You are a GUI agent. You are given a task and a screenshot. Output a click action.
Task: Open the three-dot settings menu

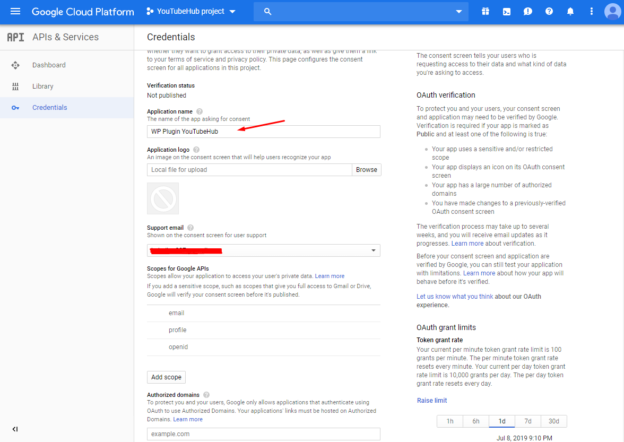click(x=590, y=11)
